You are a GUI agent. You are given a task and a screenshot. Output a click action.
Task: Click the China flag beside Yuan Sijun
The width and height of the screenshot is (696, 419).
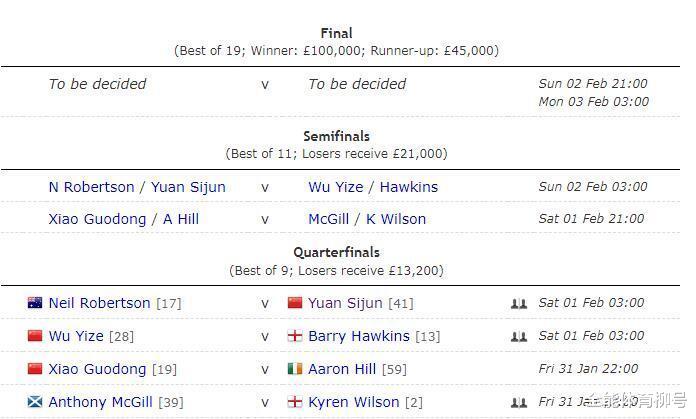(x=295, y=303)
